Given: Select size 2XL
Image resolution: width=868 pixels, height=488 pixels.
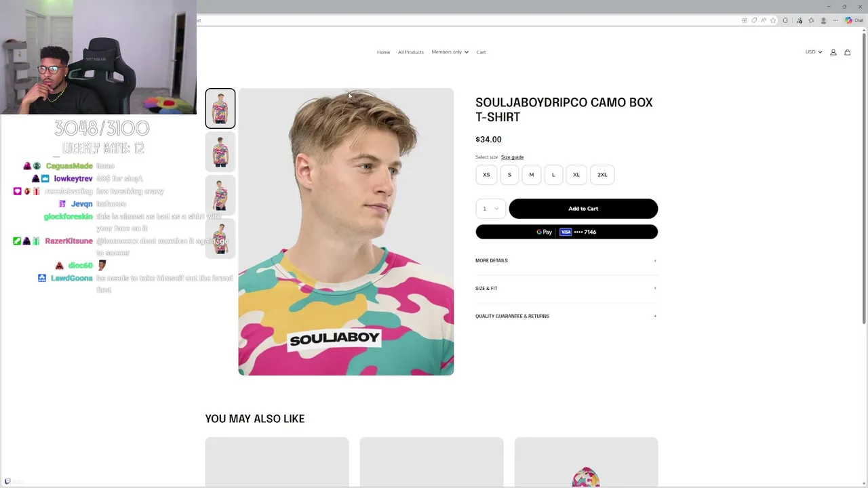Looking at the screenshot, I should coord(602,175).
